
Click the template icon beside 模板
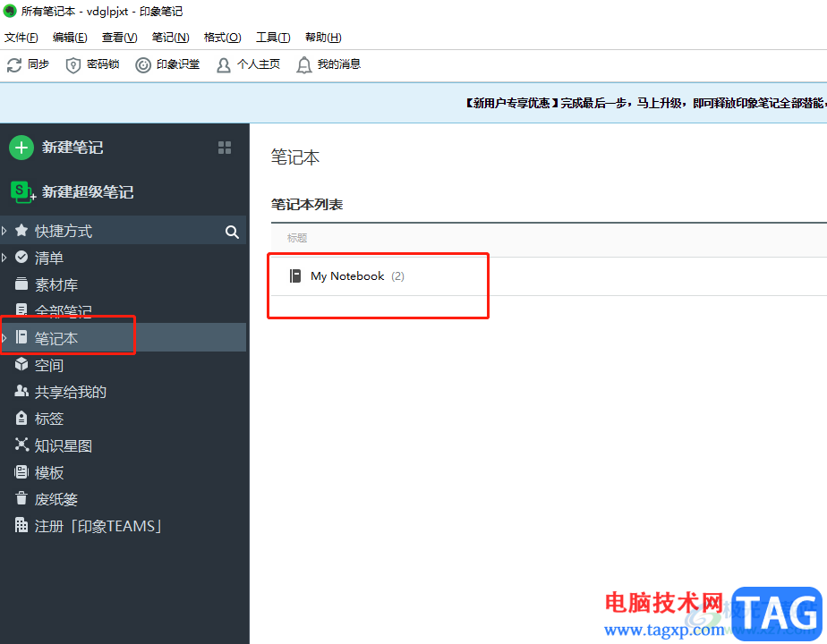(x=21, y=471)
